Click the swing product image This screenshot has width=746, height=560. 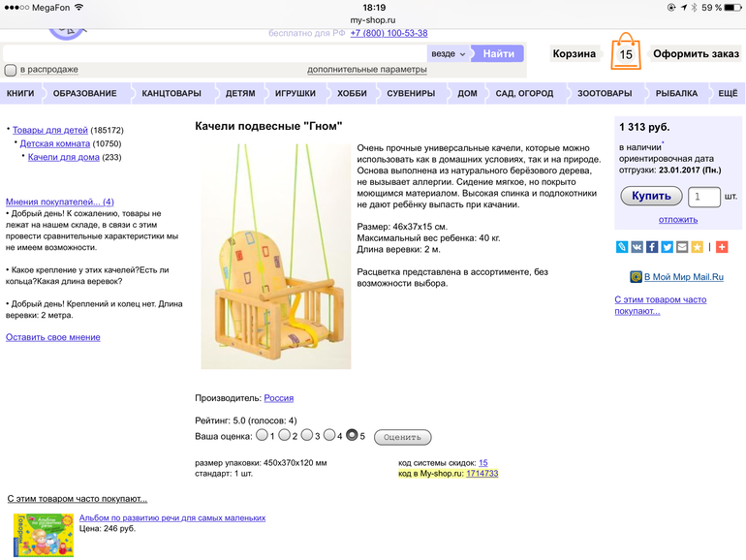(275, 256)
